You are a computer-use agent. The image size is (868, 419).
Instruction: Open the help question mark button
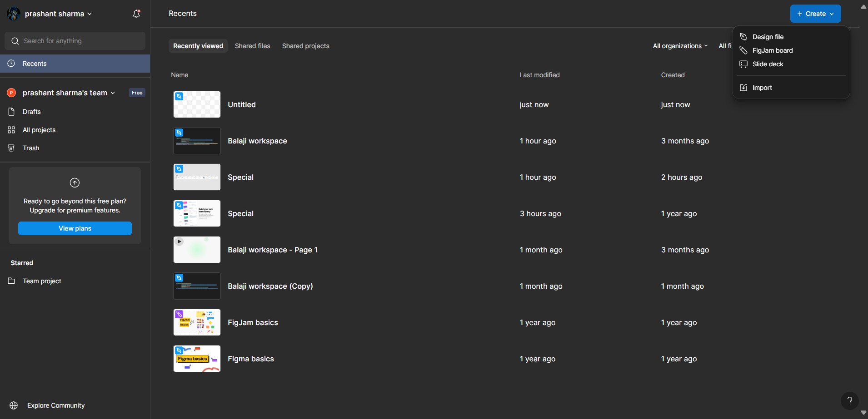(850, 401)
